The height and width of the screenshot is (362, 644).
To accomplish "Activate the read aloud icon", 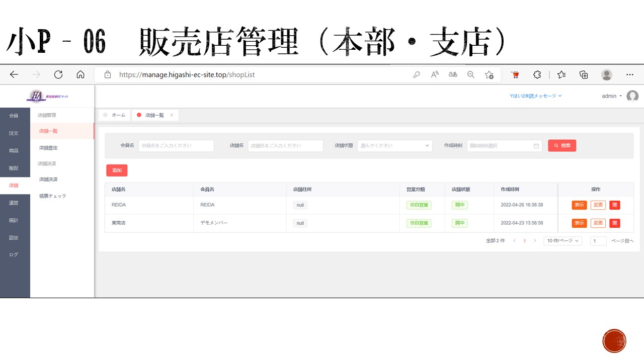I will (435, 74).
